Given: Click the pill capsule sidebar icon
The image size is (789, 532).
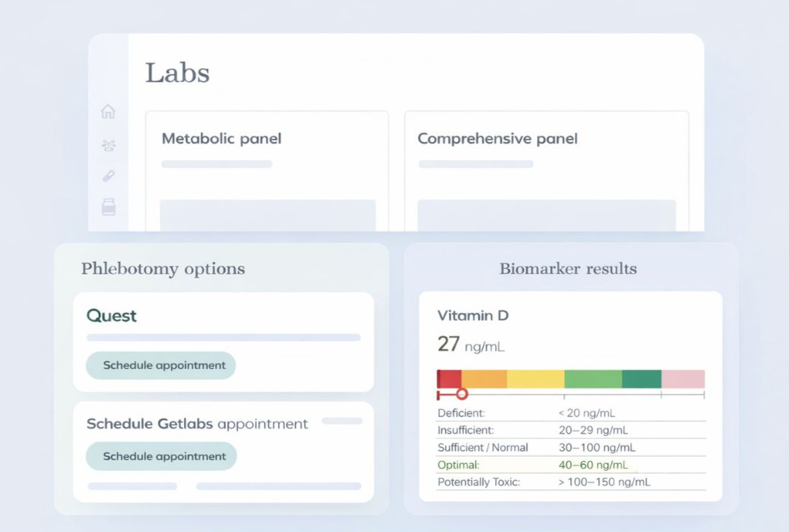Looking at the screenshot, I should pyautogui.click(x=109, y=176).
